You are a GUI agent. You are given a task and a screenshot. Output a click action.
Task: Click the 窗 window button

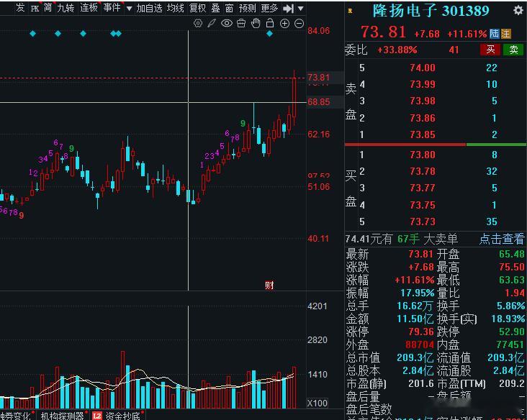[x=229, y=8]
